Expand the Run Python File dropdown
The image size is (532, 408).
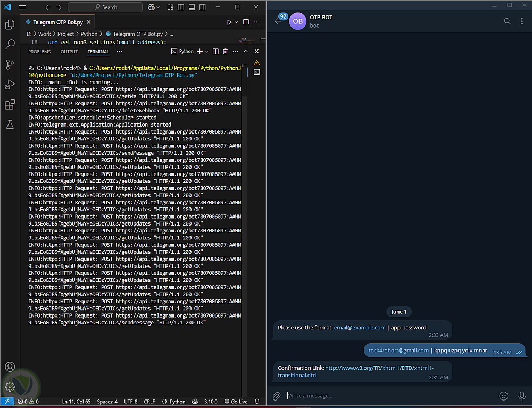pos(236,22)
